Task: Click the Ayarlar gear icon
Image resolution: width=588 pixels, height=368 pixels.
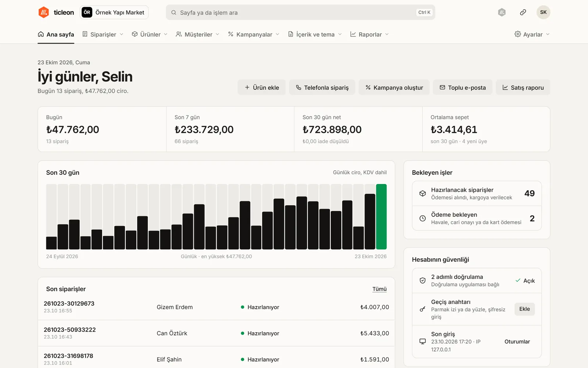Action: coord(517,34)
